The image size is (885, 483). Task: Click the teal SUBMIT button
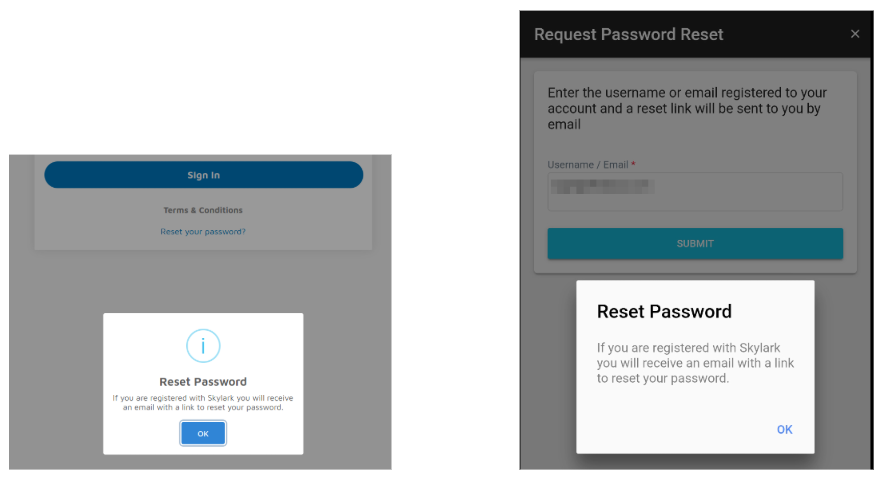click(x=695, y=243)
